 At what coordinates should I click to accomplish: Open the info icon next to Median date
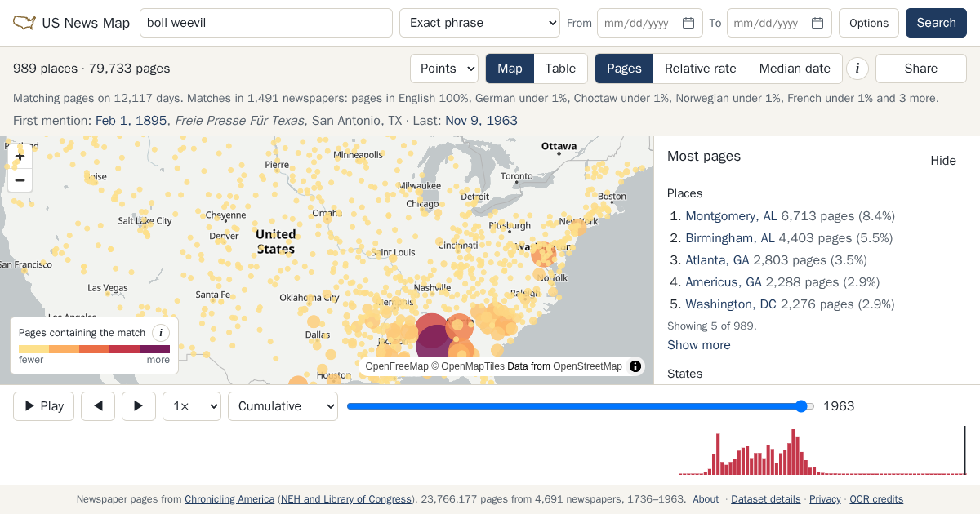point(857,69)
